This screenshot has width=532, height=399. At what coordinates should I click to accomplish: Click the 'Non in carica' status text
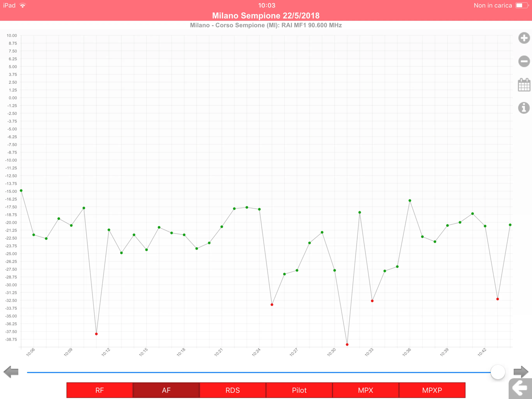tap(493, 5)
